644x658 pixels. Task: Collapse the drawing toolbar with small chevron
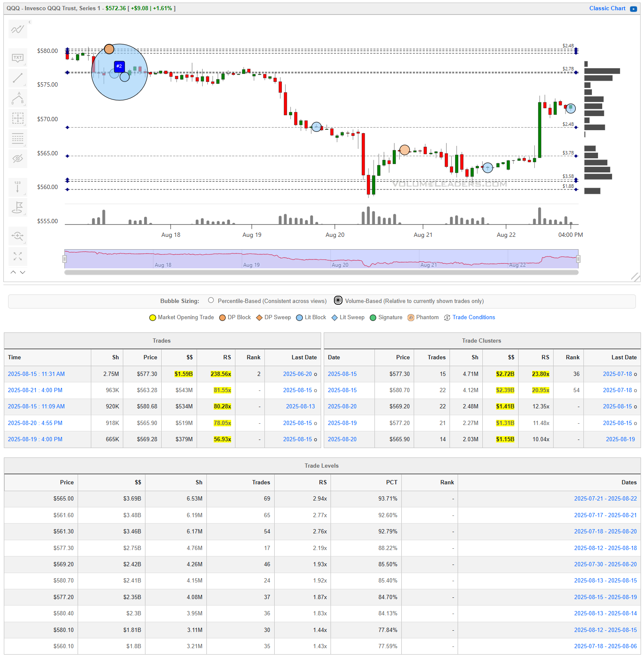pos(29,22)
